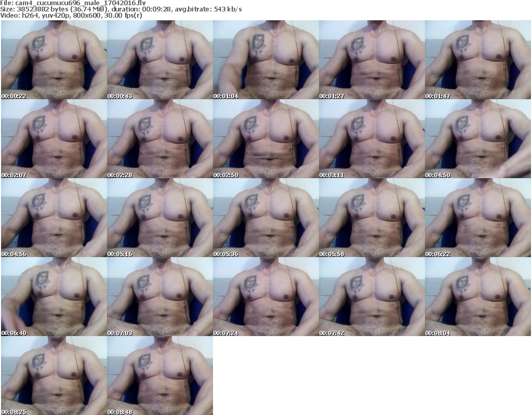532x415 pixels.
Task: Choose the thumbnail timestamped 00:05:16
Action: pyautogui.click(x=160, y=218)
